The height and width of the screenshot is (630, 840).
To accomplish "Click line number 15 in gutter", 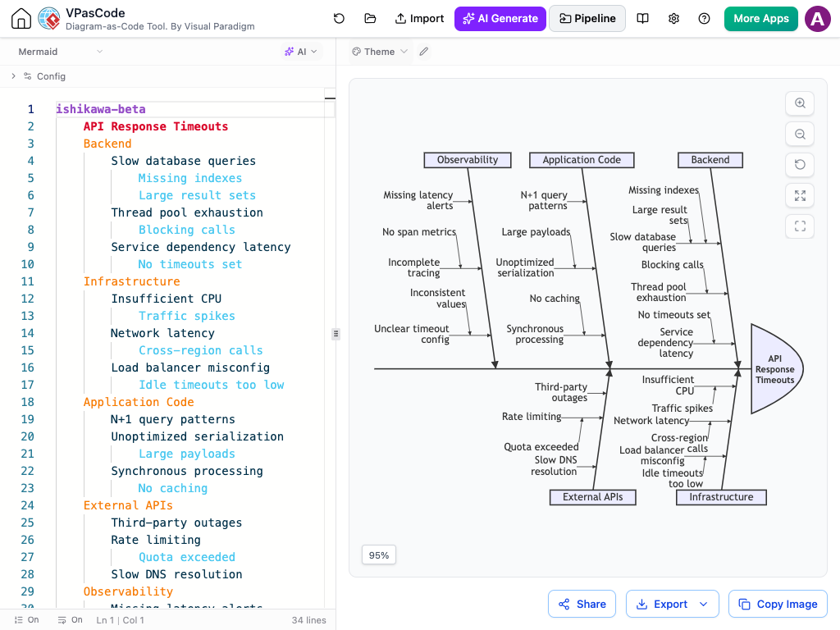I will coord(27,350).
